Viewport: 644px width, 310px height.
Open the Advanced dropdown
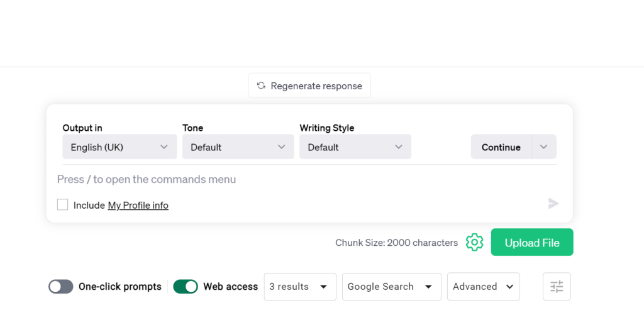pyautogui.click(x=484, y=287)
